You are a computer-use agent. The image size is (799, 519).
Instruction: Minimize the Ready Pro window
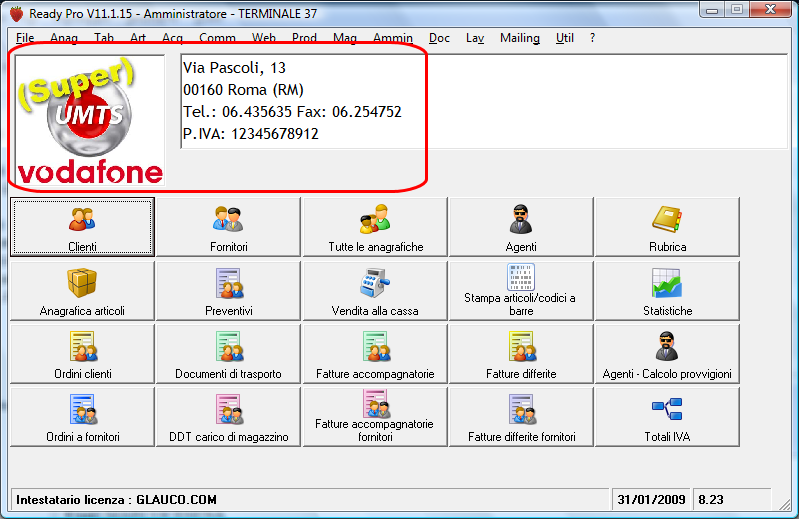(x=712, y=10)
